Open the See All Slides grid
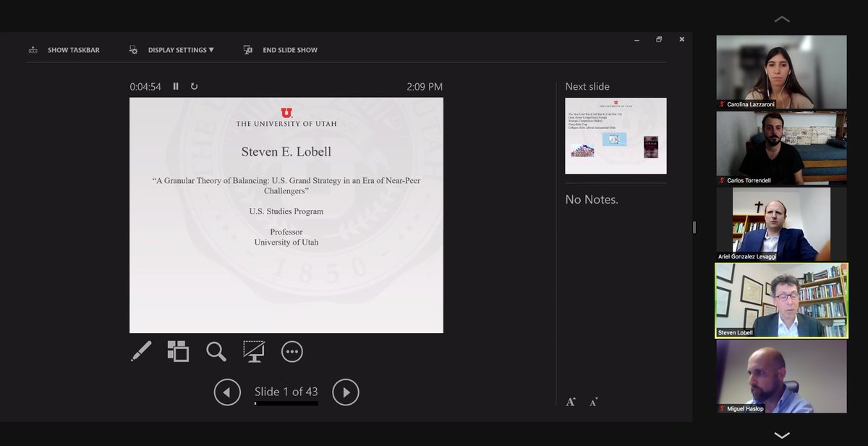 coord(178,352)
